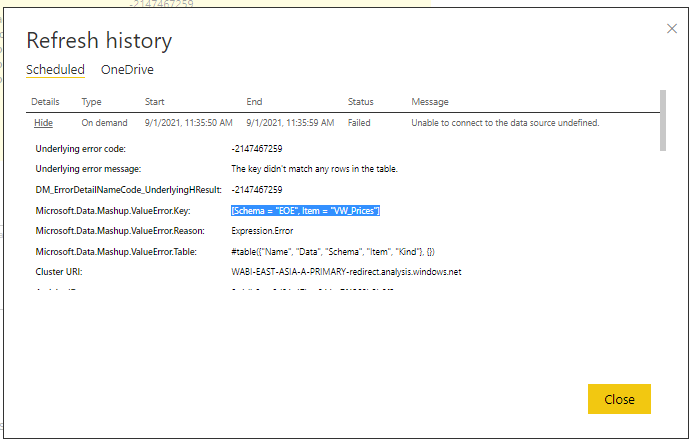The image size is (699, 448).
Task: Select the 'On demand' type cell
Action: tap(104, 123)
